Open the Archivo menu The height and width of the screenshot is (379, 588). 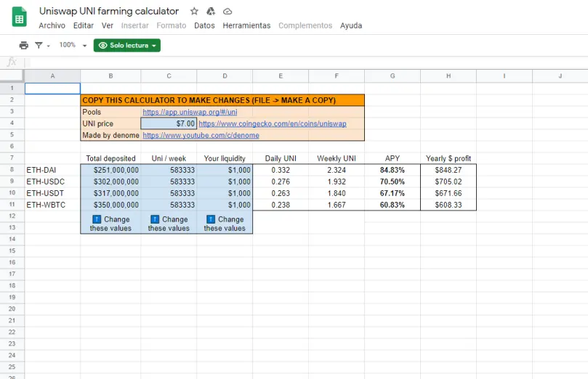click(x=52, y=25)
